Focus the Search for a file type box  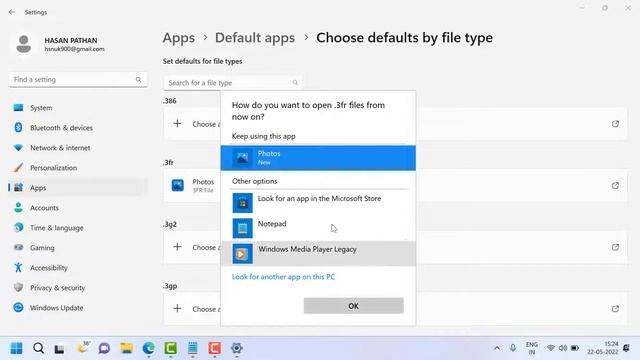[x=233, y=83]
